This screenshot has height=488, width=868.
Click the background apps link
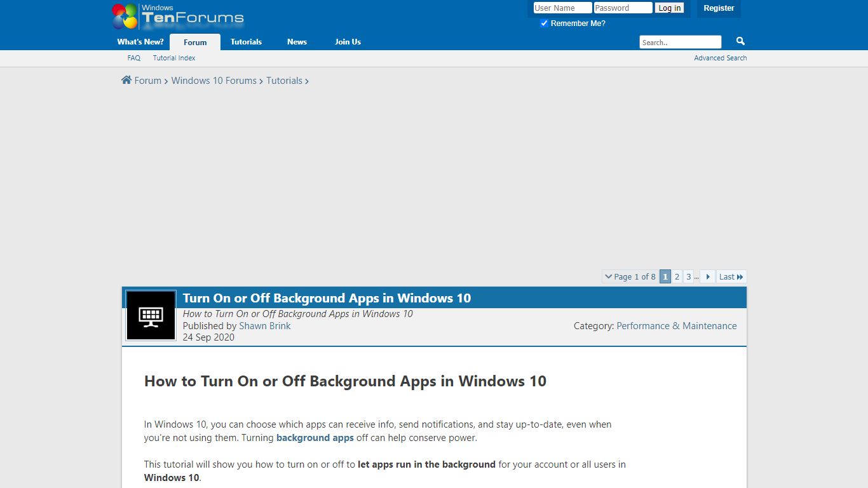pos(315,438)
